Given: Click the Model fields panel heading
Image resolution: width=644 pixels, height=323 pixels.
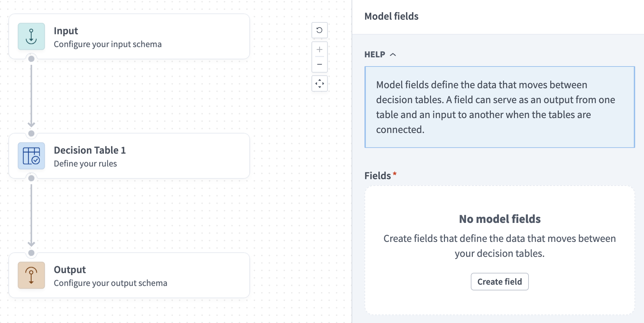Looking at the screenshot, I should click(x=391, y=16).
